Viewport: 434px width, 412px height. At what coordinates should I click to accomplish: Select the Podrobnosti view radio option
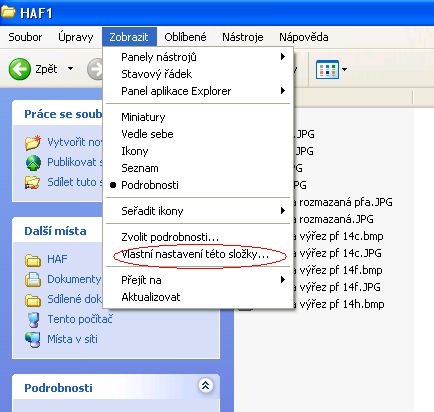coord(150,185)
